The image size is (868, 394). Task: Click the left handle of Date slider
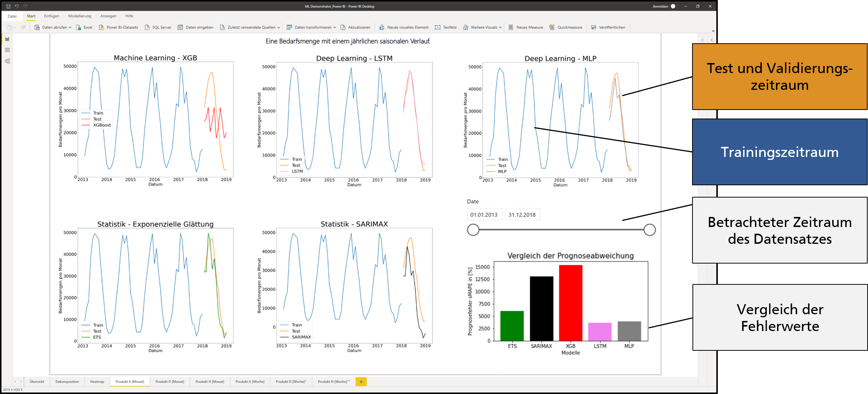[473, 230]
